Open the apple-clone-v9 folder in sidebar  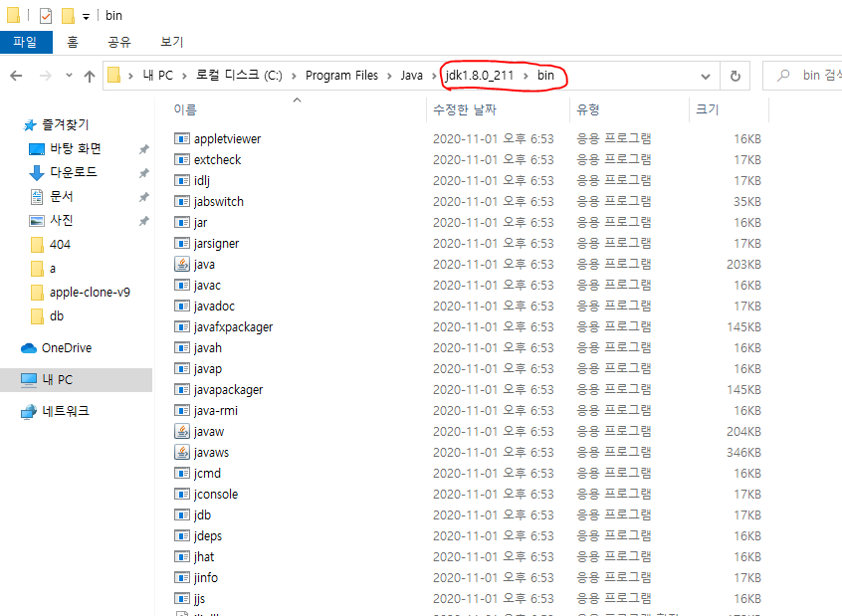click(90, 293)
